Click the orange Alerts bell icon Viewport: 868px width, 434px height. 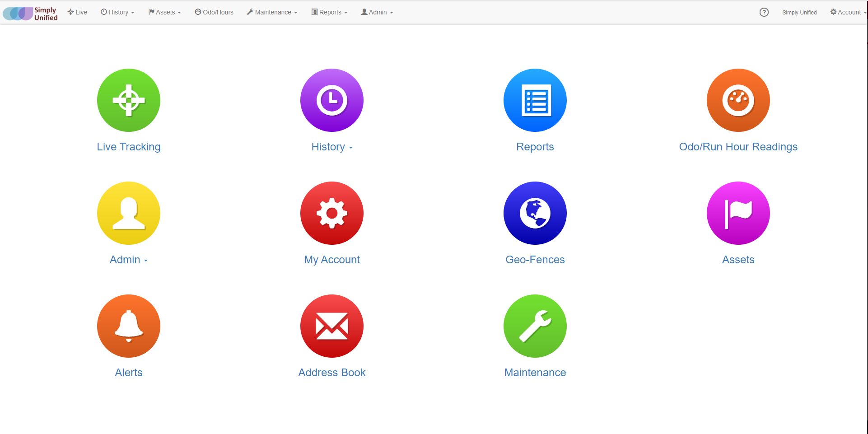(129, 326)
